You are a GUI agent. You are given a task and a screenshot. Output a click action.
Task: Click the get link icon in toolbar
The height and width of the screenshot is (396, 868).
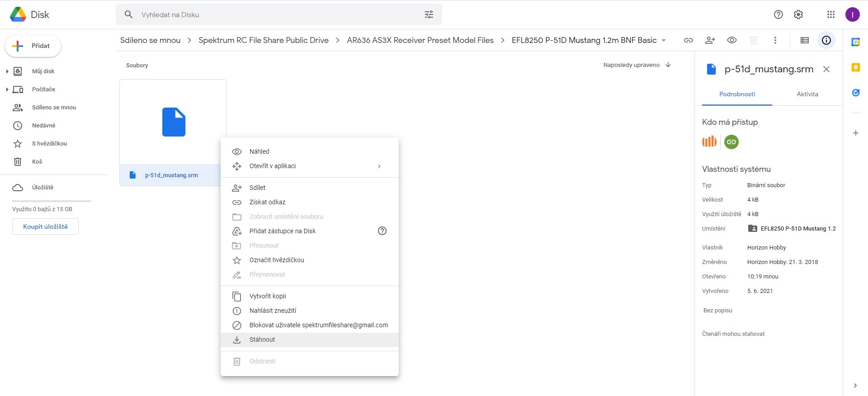(x=688, y=40)
